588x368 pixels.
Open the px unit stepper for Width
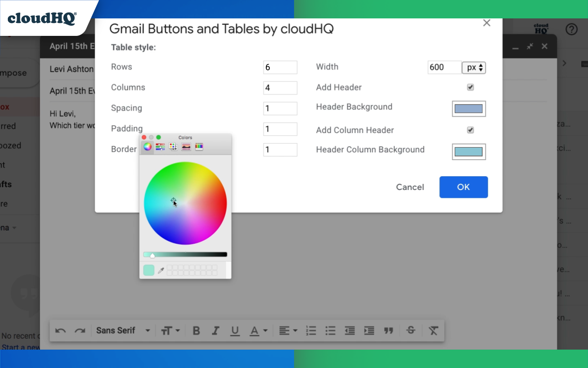click(474, 67)
